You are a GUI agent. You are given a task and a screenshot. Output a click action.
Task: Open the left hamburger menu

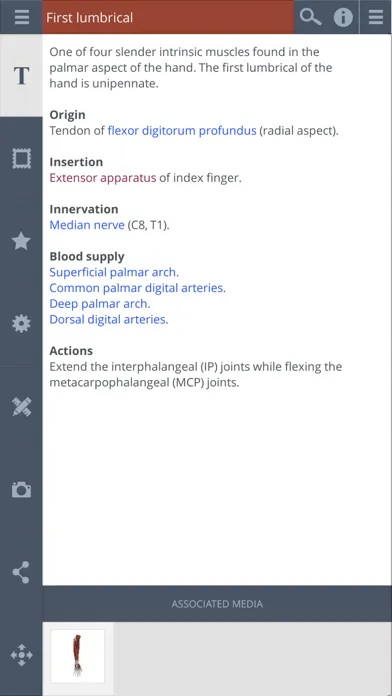pos(21,17)
